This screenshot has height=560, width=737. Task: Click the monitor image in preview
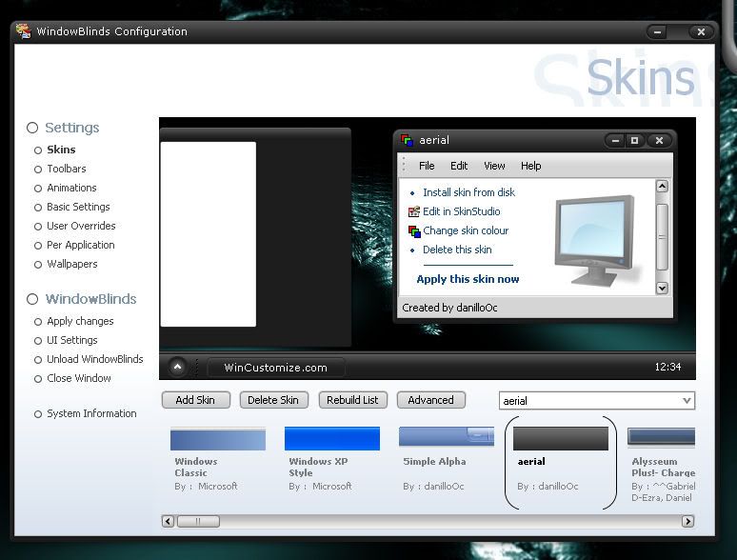tap(596, 240)
